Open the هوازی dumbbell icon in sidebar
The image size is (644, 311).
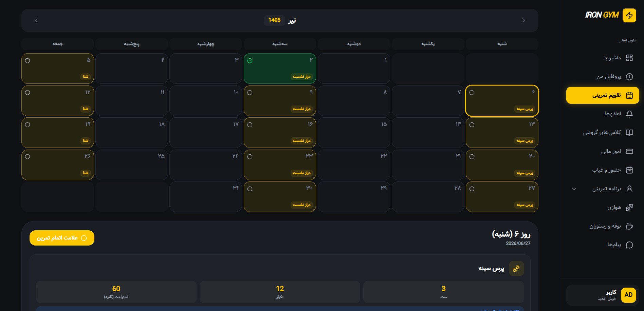tap(629, 207)
